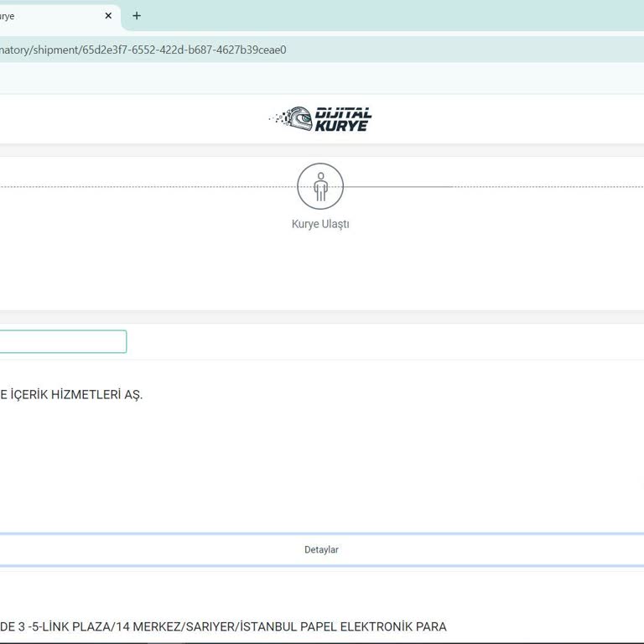Click the empty bookmarks bar below address bar
Viewport: 644px width, 644px height.
tap(322, 78)
